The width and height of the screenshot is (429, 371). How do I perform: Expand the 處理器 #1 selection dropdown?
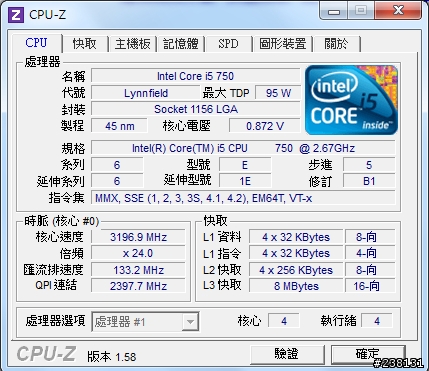click(x=190, y=322)
